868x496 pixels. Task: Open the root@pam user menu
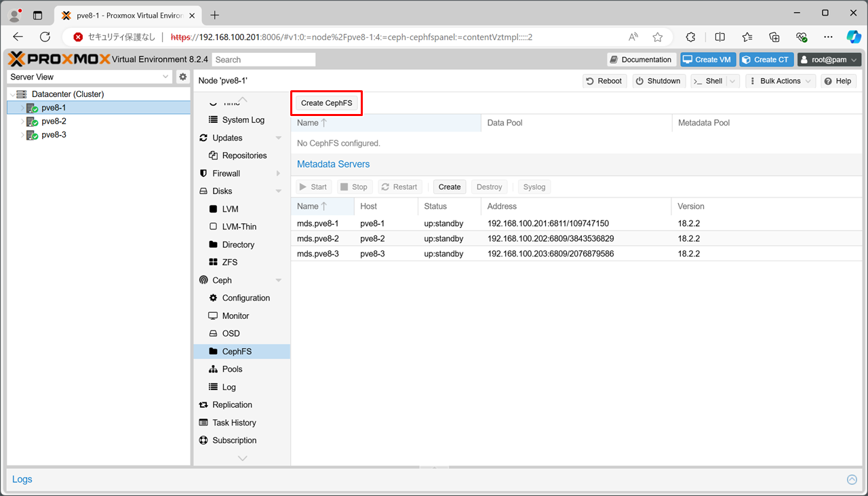829,60
